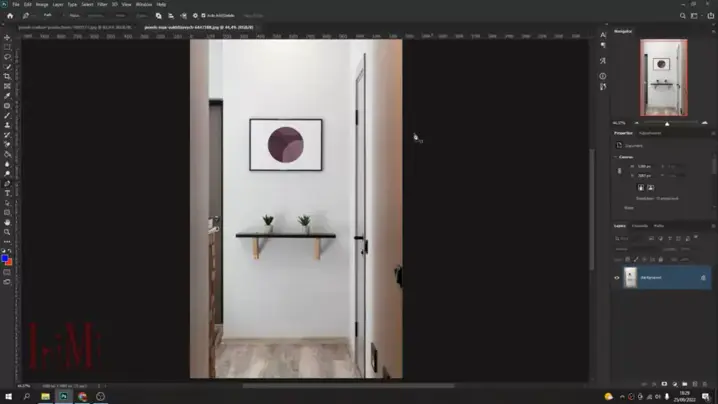This screenshot has height=404, width=718.
Task: Select the Hand tool
Action: [7, 222]
